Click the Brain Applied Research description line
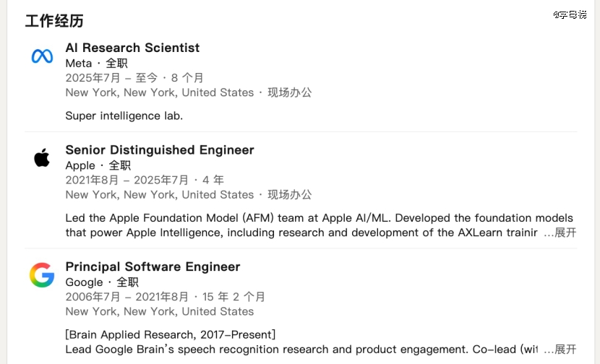 coord(170,334)
